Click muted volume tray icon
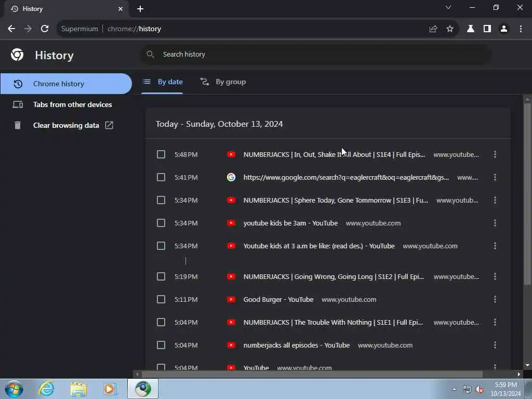The height and width of the screenshot is (399, 532). pyautogui.click(x=480, y=390)
